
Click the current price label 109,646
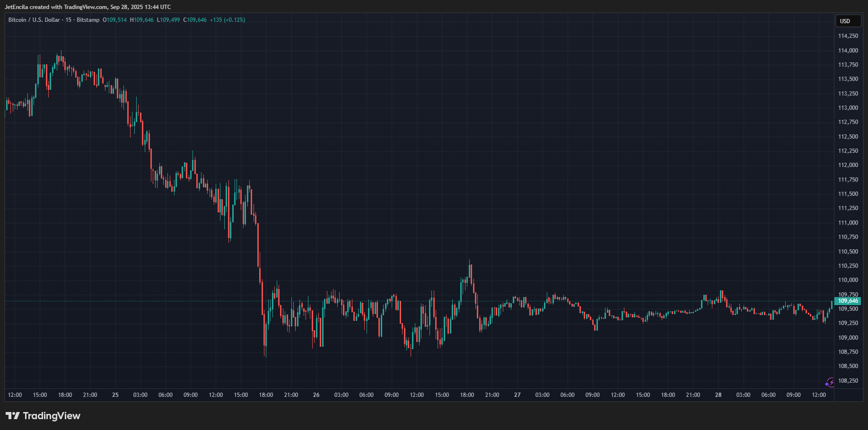(x=848, y=301)
